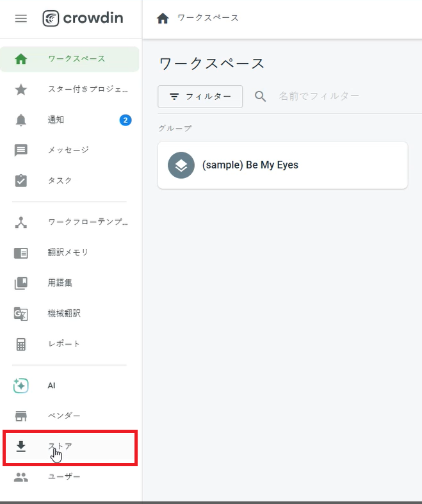
Task: Open the 用語集 glossary icon
Action: 21,283
